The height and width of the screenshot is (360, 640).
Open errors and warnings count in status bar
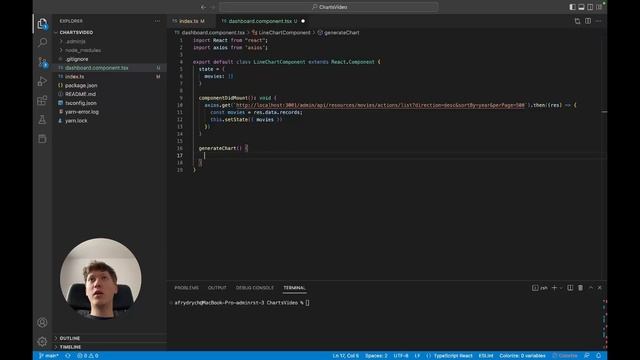(88, 356)
